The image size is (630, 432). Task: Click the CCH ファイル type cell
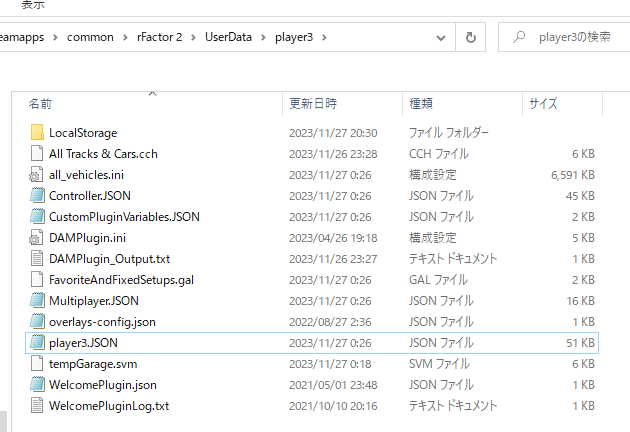(x=439, y=154)
